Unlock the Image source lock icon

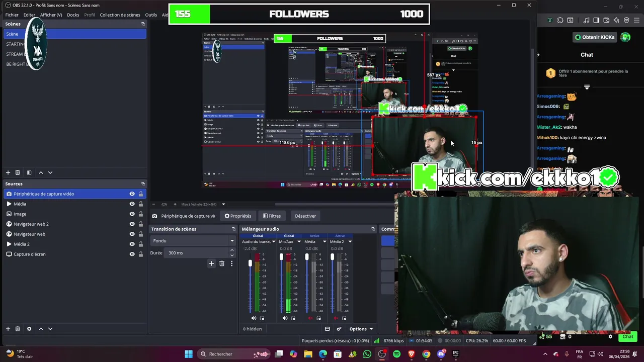(141, 214)
